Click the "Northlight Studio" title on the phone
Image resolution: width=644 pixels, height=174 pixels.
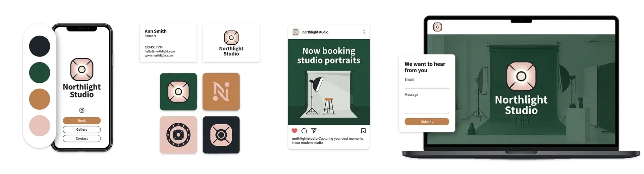(x=82, y=91)
